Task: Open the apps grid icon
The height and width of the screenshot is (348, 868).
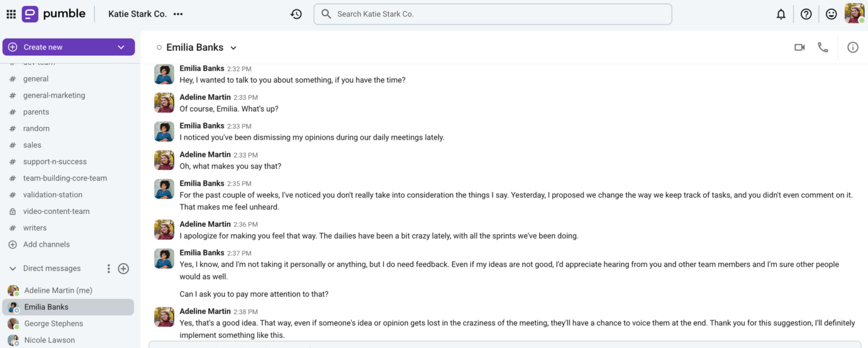Action: [10, 14]
